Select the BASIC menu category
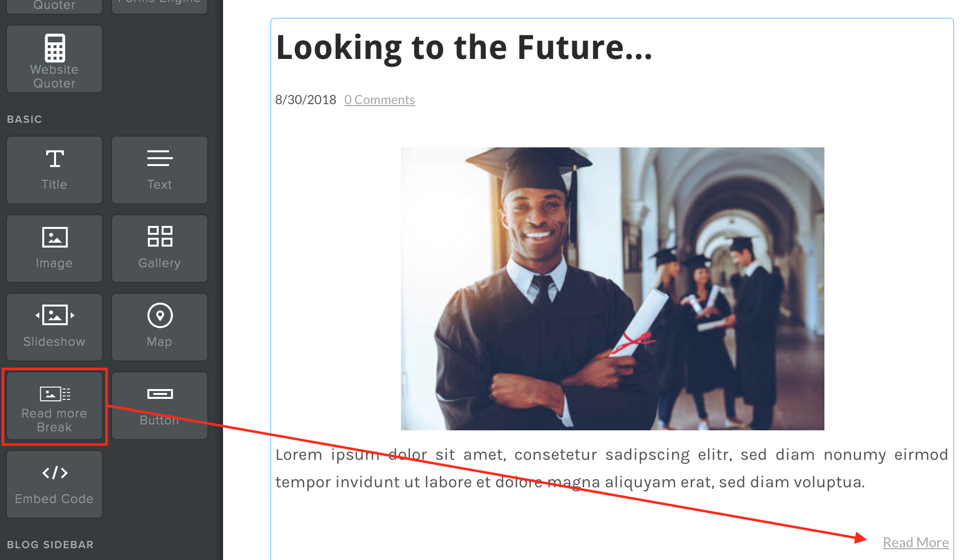The height and width of the screenshot is (560, 961). (x=25, y=119)
